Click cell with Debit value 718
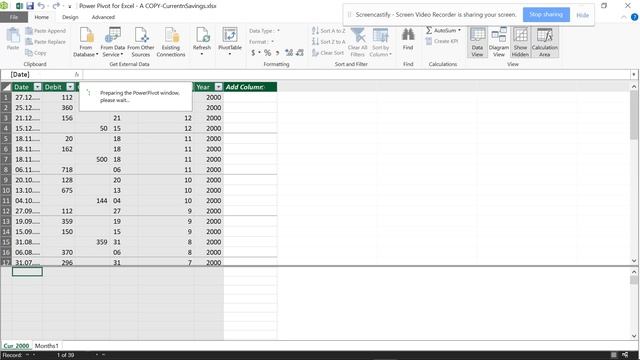 tap(58, 169)
